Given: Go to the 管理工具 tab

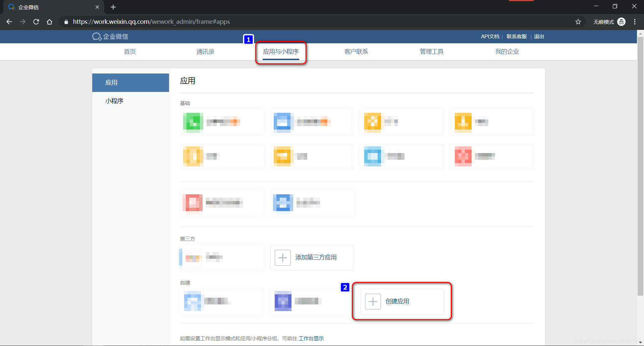Looking at the screenshot, I should point(432,52).
